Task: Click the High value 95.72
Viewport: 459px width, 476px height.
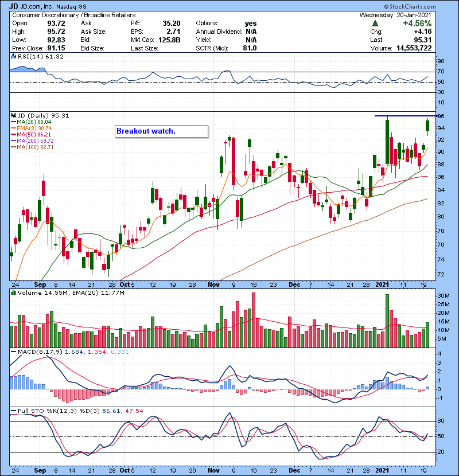Action: tap(56, 32)
